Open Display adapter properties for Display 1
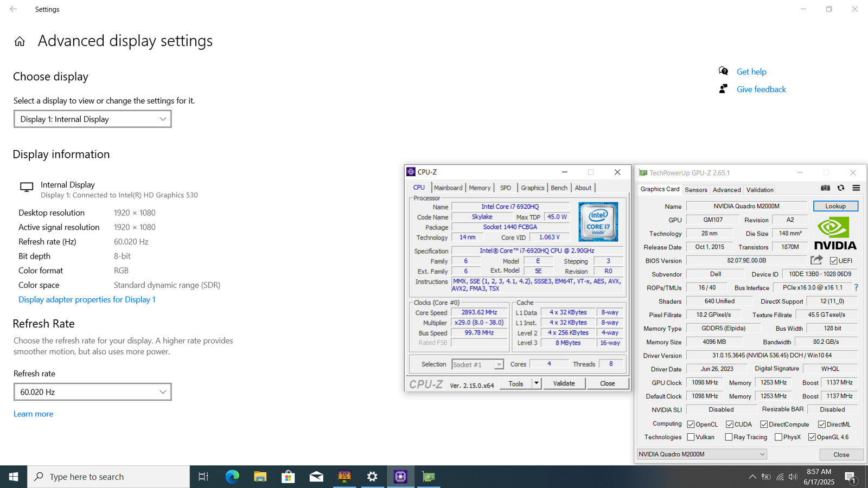The image size is (868, 488). pyautogui.click(x=87, y=299)
